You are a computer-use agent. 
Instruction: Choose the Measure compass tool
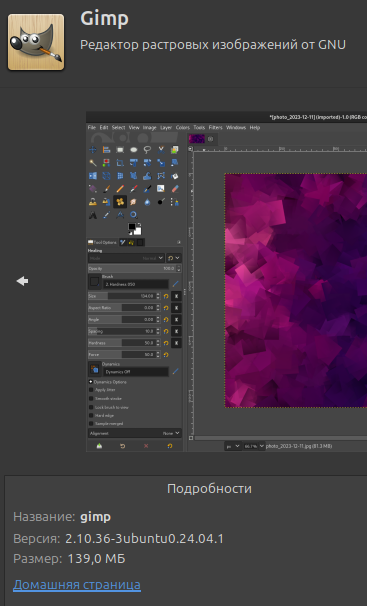(120, 215)
